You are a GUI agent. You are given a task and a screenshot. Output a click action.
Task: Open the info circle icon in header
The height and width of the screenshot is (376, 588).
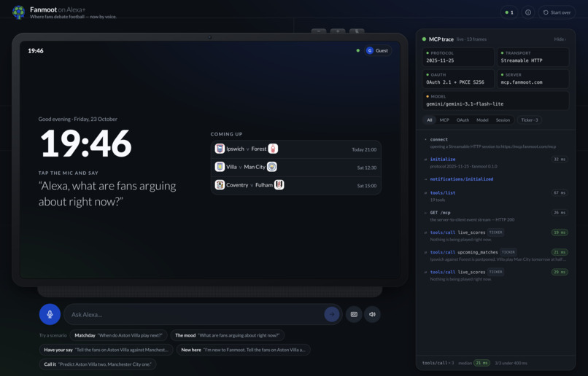527,12
